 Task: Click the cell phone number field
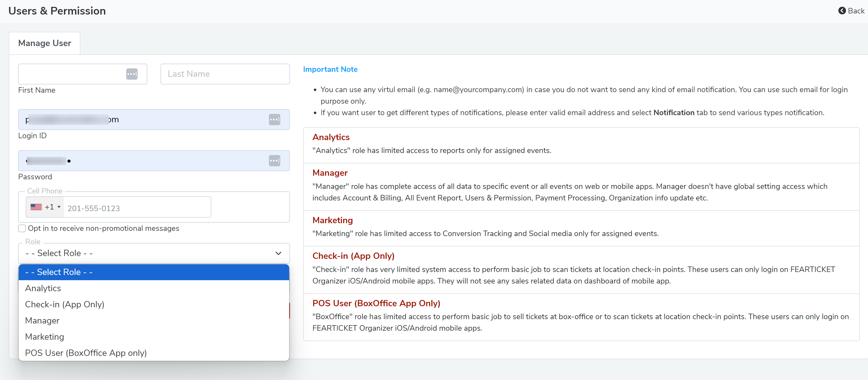click(x=137, y=208)
